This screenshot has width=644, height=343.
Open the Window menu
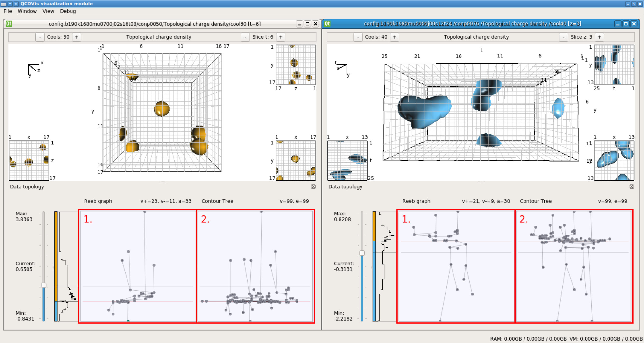[27, 11]
